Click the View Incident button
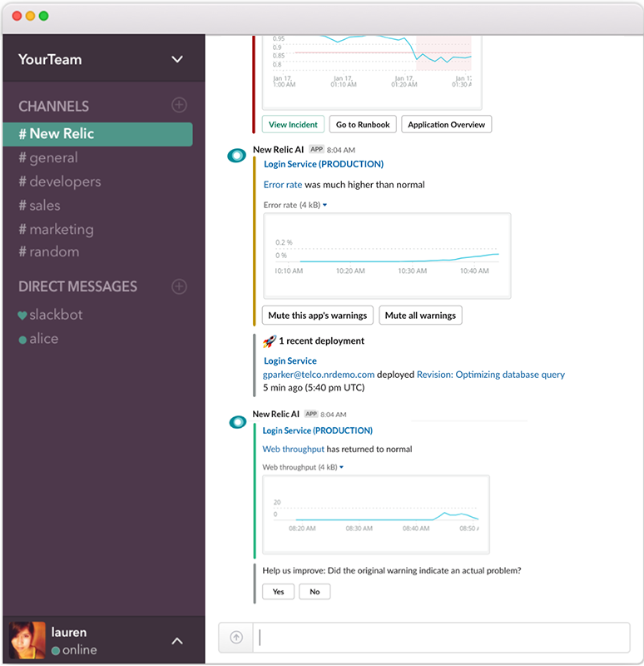Screen dimensions: 644x666 293,124
